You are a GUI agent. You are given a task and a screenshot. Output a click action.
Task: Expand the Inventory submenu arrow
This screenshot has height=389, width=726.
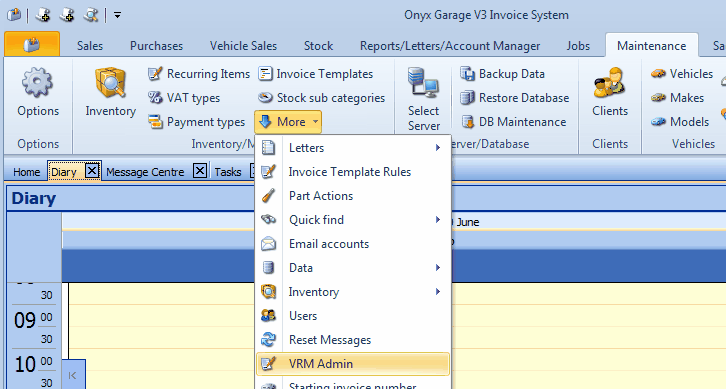[x=438, y=292]
